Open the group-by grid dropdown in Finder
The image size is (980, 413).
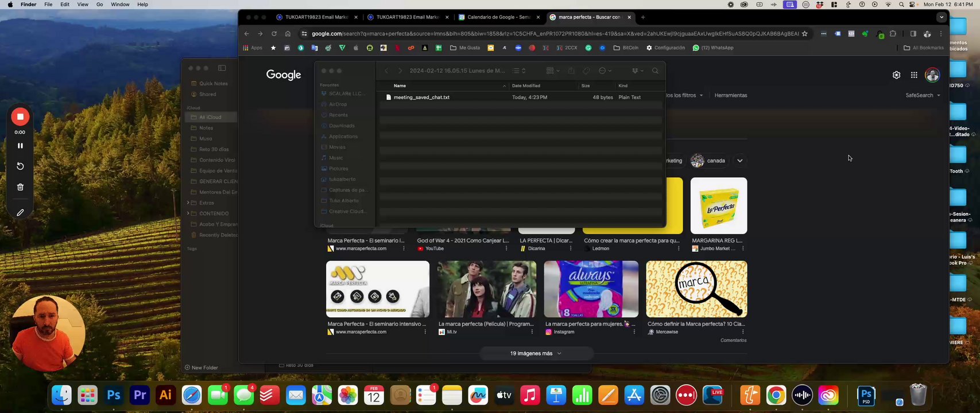tap(553, 71)
